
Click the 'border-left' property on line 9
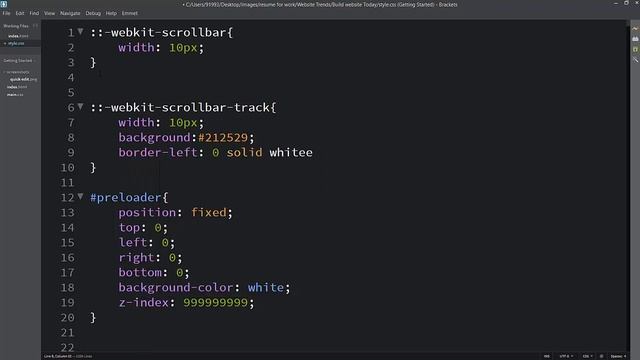point(158,153)
